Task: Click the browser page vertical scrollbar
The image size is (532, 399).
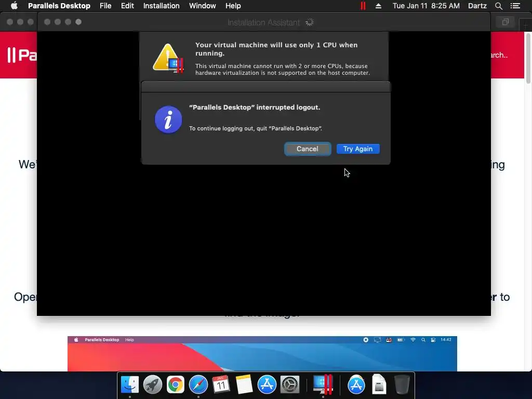Action: [528, 58]
